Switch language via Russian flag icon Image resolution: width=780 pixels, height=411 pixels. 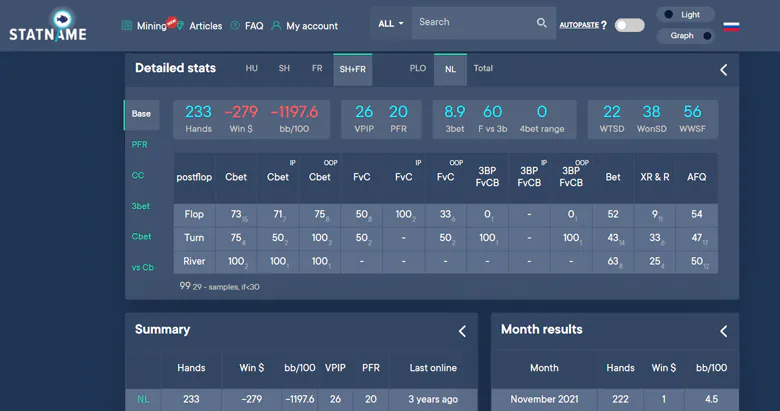click(x=731, y=26)
